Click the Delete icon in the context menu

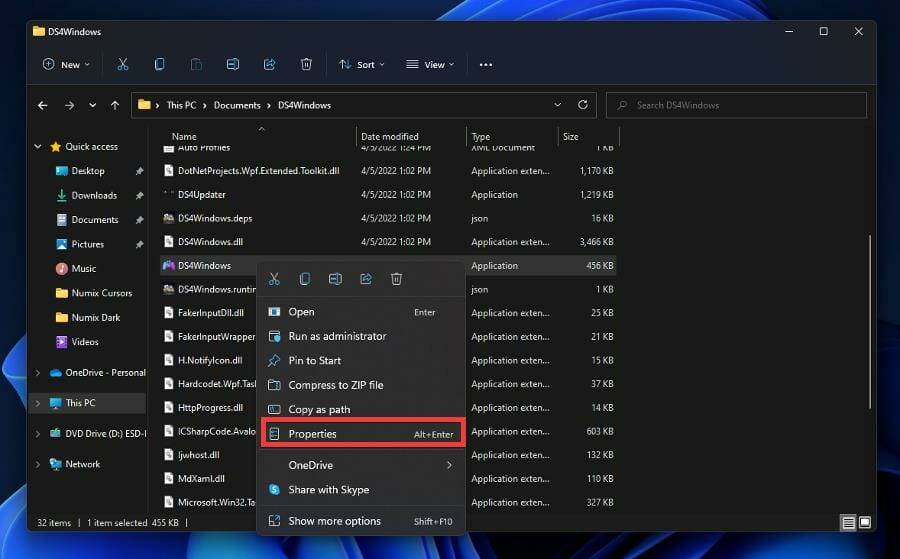pyautogui.click(x=396, y=279)
